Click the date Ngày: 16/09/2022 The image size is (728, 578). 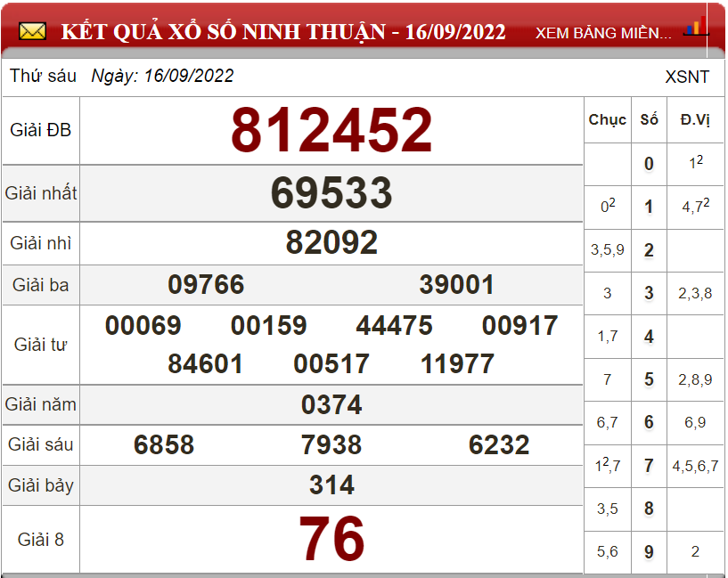pos(162,77)
